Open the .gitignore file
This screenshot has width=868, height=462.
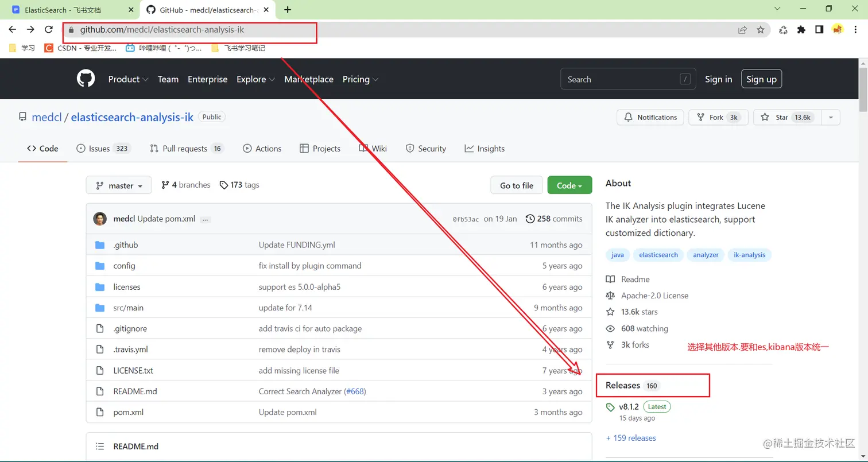(x=130, y=329)
